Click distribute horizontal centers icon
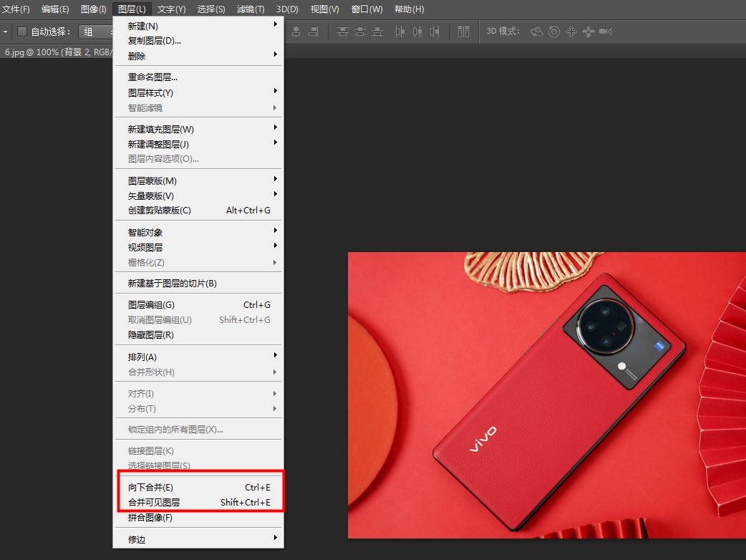Viewport: 746px width, 560px height. click(417, 32)
